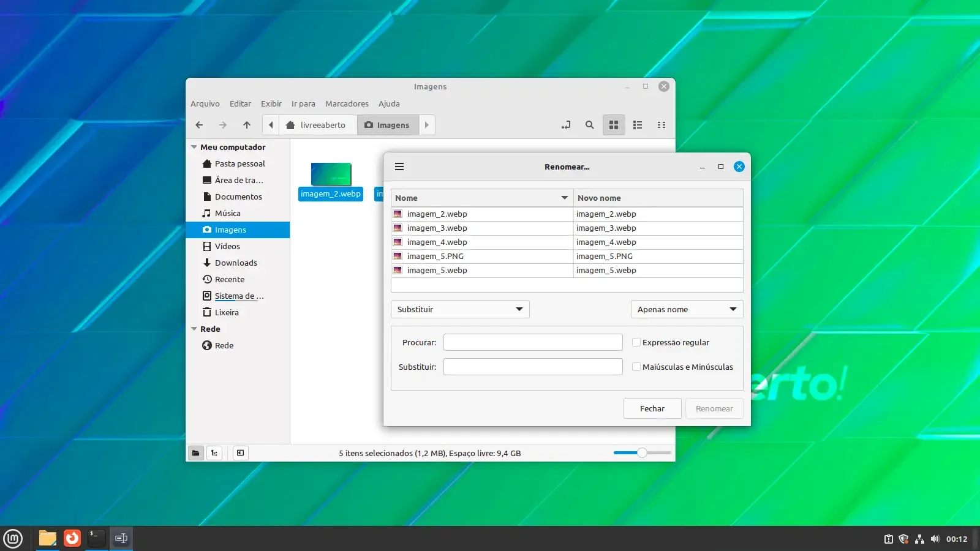980x551 pixels.
Task: Open terminal from taskbar
Action: coord(97,538)
